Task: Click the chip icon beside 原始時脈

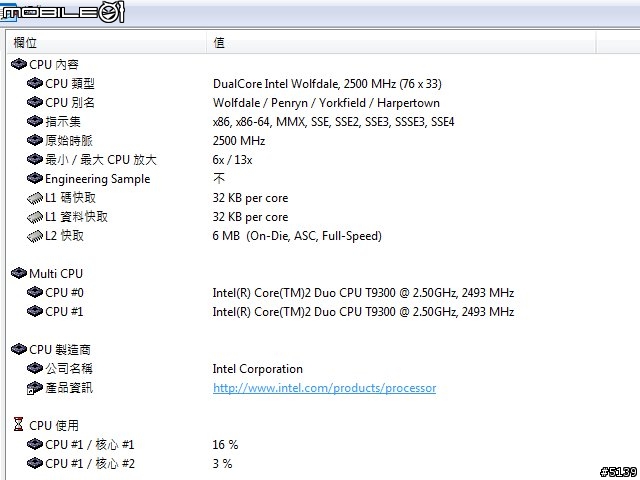Action: pyautogui.click(x=35, y=140)
